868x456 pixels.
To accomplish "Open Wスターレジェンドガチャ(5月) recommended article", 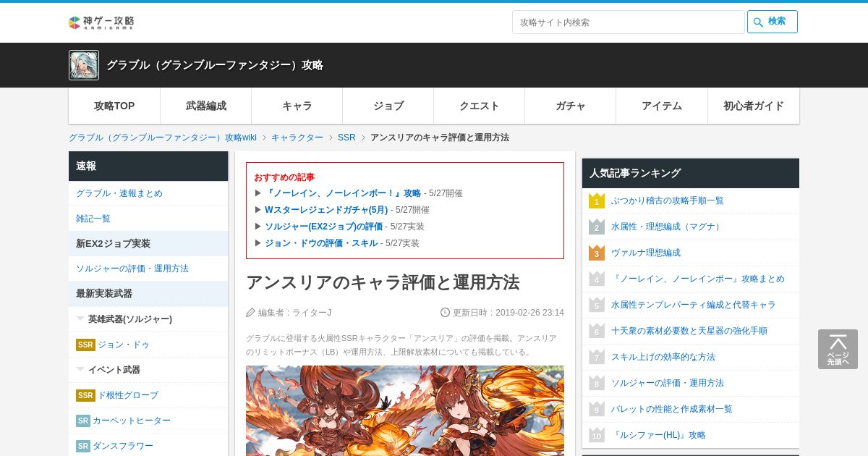I will [x=326, y=210].
